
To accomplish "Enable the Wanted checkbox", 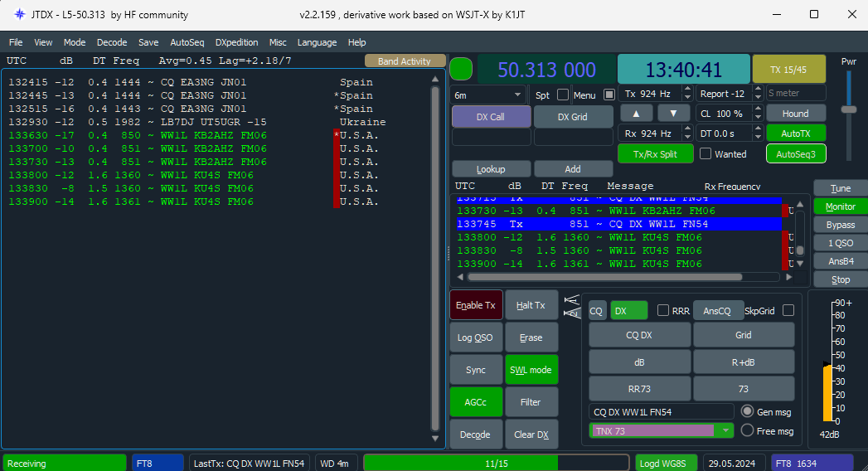I will (x=706, y=154).
